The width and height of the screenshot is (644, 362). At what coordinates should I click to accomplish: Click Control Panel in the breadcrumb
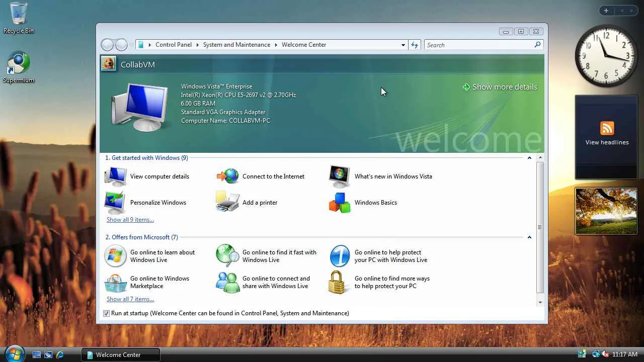point(174,45)
